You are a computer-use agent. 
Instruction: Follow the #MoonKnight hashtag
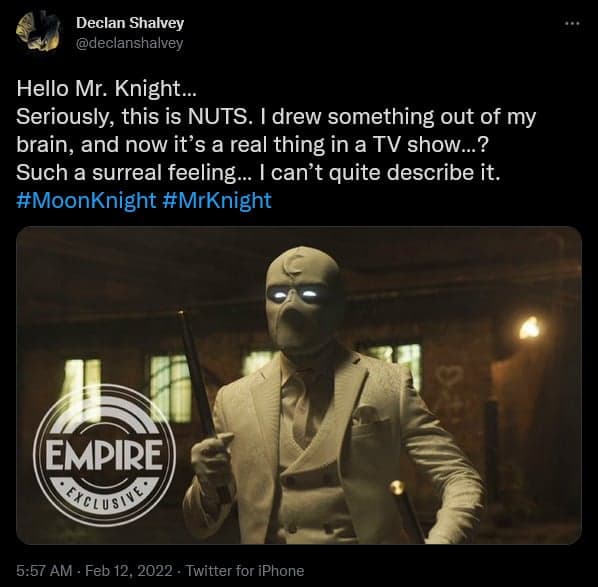click(x=86, y=200)
